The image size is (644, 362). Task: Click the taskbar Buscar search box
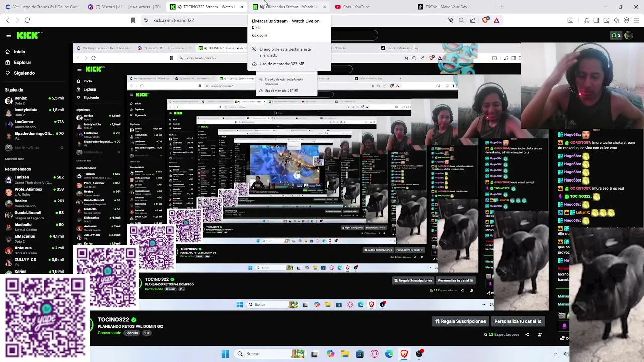click(272, 354)
